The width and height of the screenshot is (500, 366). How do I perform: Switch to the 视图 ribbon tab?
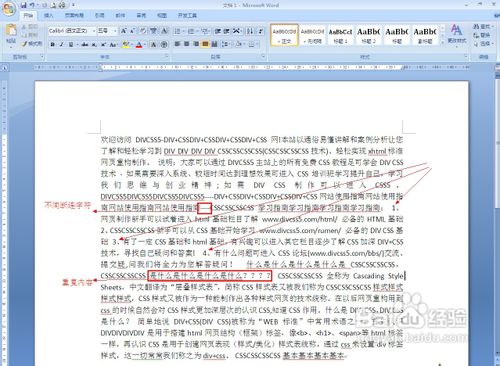tap(162, 15)
